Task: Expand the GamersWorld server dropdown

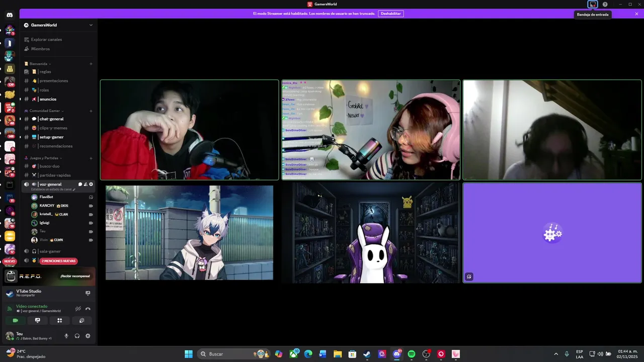Action: (x=91, y=25)
